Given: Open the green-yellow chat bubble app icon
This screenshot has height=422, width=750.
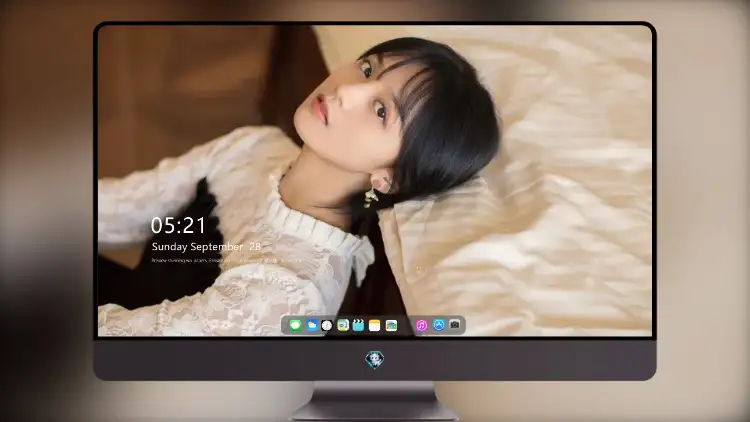Looking at the screenshot, I should point(343,325).
